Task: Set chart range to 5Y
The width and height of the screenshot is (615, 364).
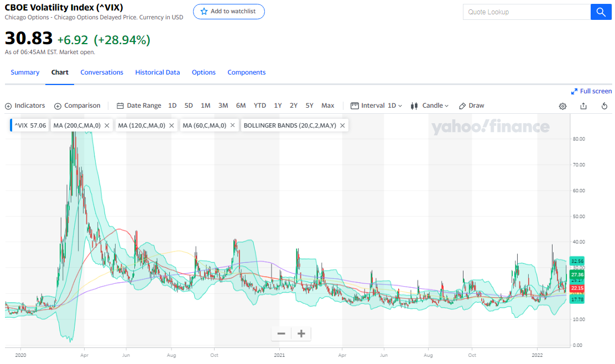Action: point(310,106)
